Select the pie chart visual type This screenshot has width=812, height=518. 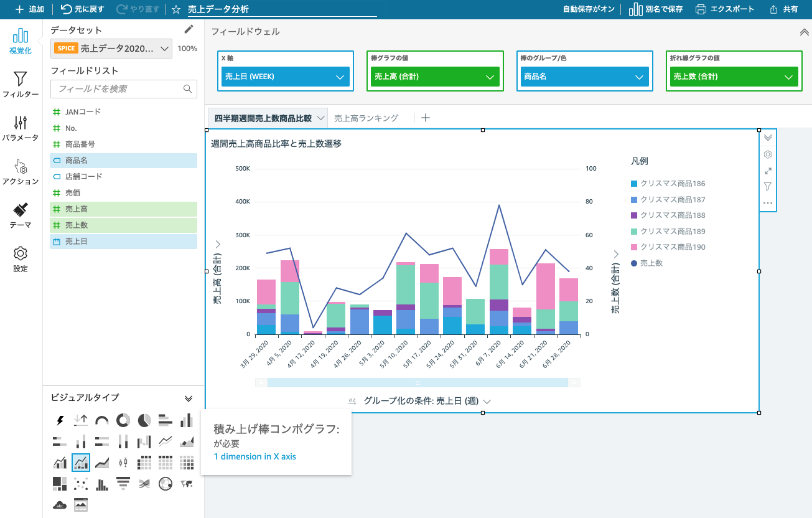tap(144, 420)
